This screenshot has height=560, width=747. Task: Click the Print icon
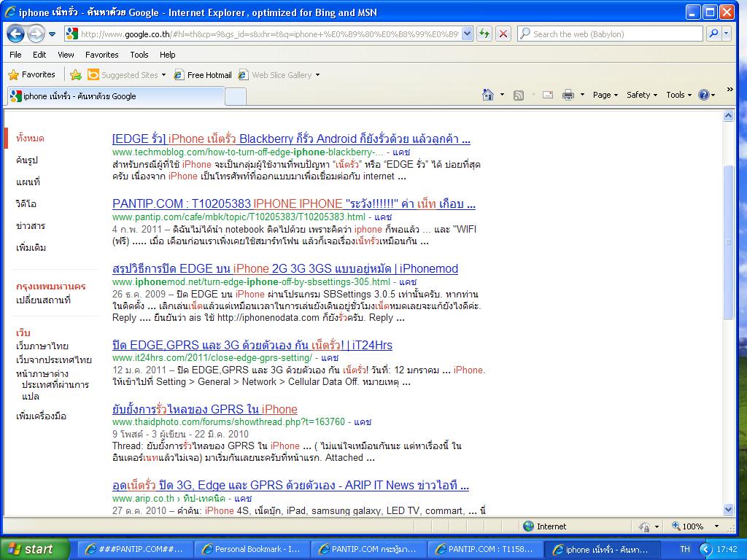pyautogui.click(x=568, y=96)
